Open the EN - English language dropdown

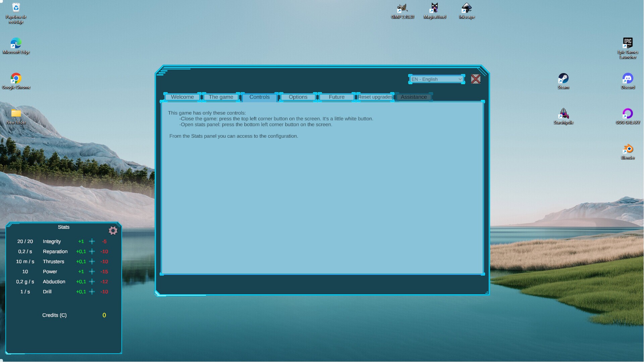coord(436,79)
